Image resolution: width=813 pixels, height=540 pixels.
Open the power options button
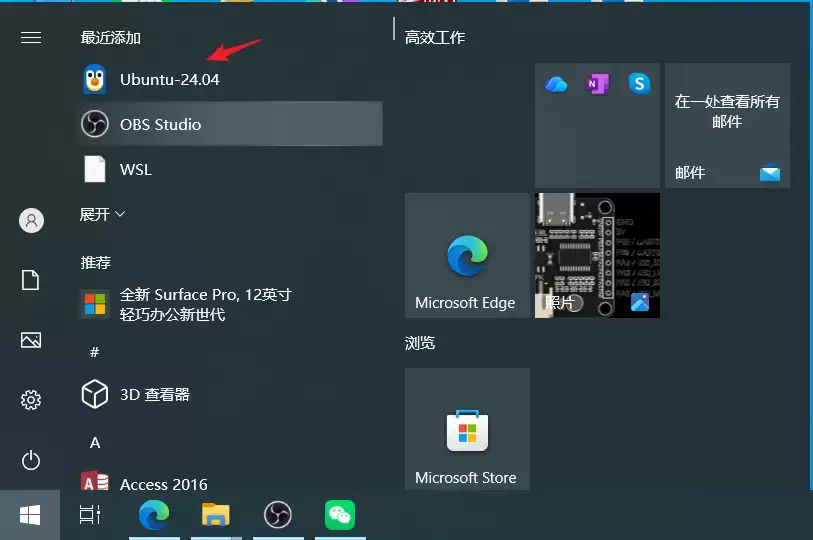31,460
